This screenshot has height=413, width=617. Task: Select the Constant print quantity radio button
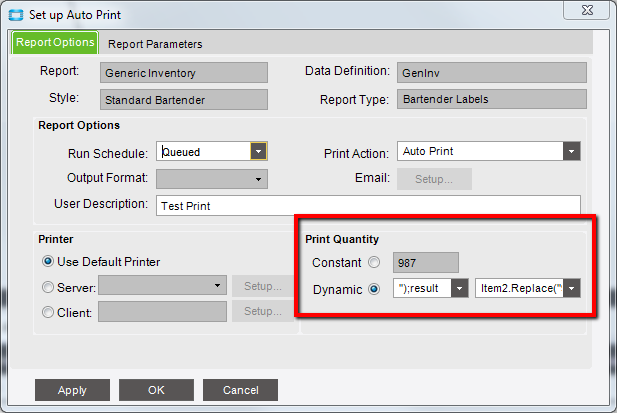[x=374, y=262]
